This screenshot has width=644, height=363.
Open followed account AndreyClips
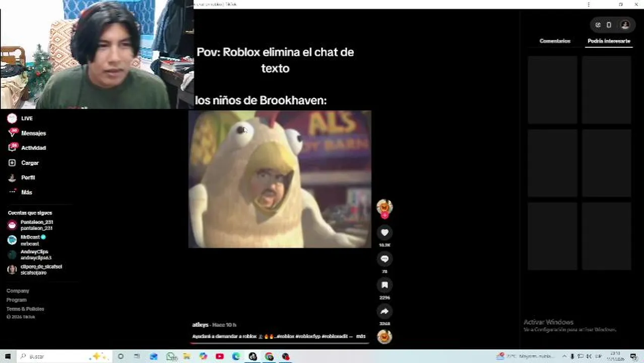tap(30, 255)
